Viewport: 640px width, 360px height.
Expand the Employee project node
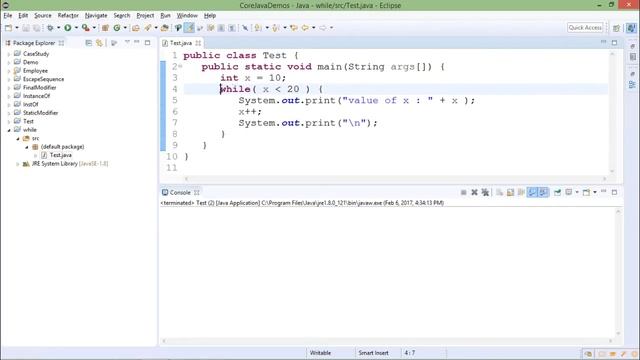click(x=9, y=71)
